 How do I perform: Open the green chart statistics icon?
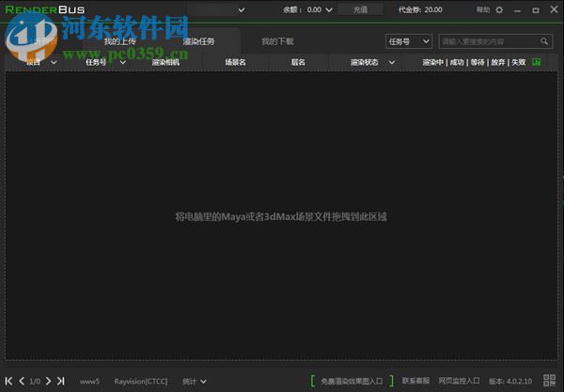[x=537, y=62]
